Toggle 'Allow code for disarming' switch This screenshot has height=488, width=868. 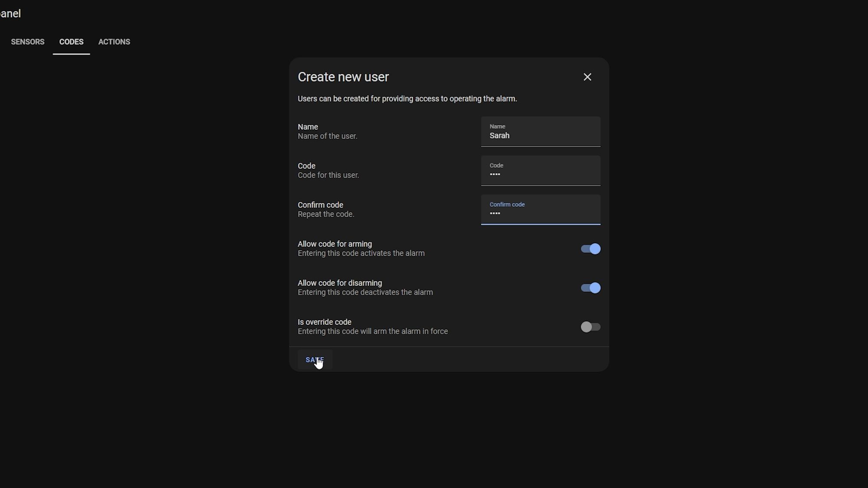click(x=590, y=288)
